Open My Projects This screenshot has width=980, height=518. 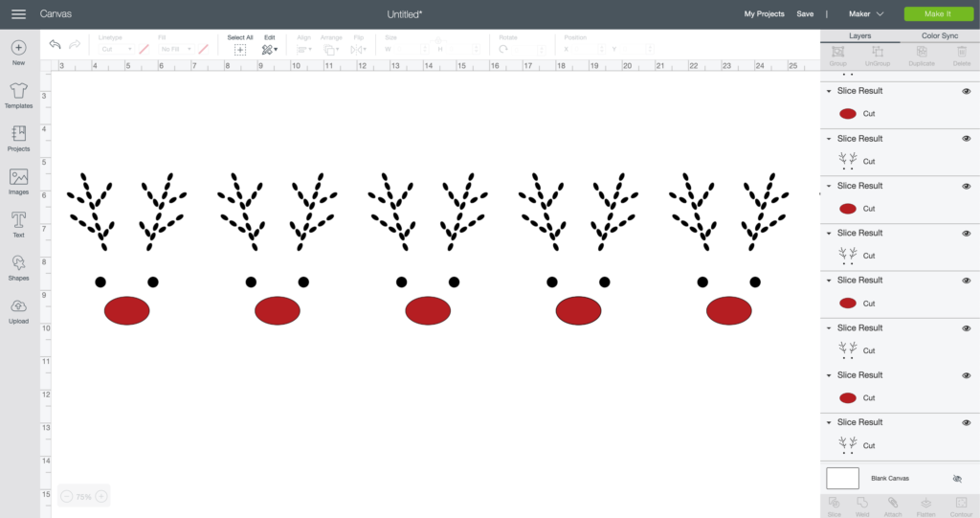pos(764,13)
